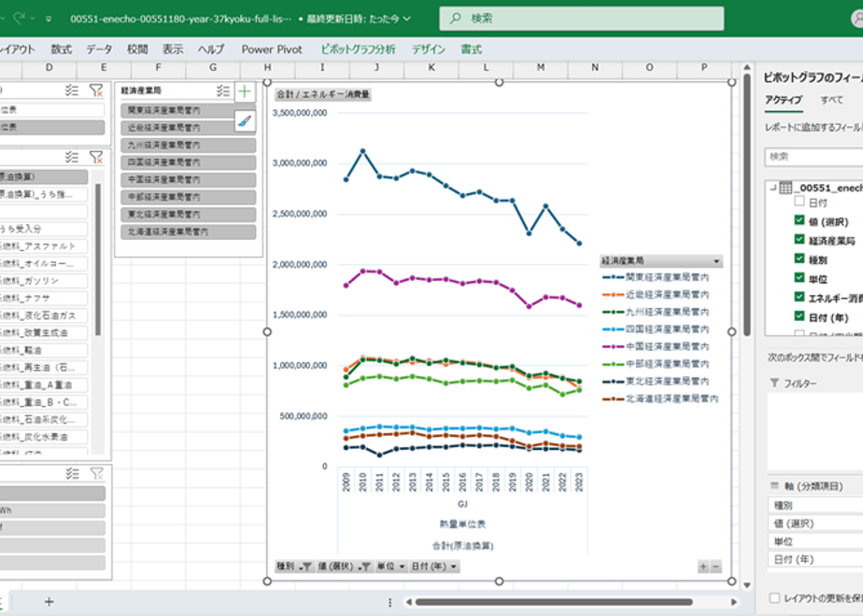The width and height of the screenshot is (863, 616).
Task: Click the 検索 field in field list pane
Action: pos(813,157)
